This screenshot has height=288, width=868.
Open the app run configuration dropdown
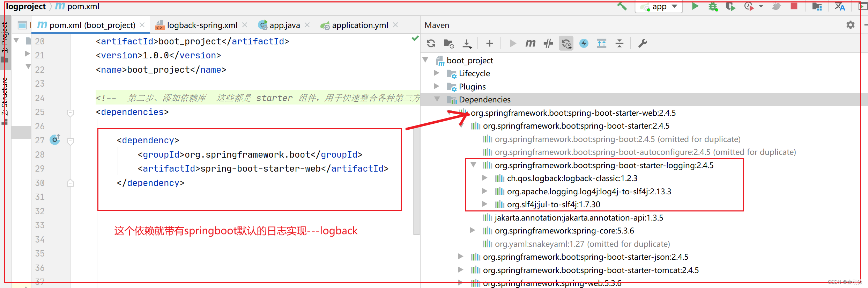659,7
